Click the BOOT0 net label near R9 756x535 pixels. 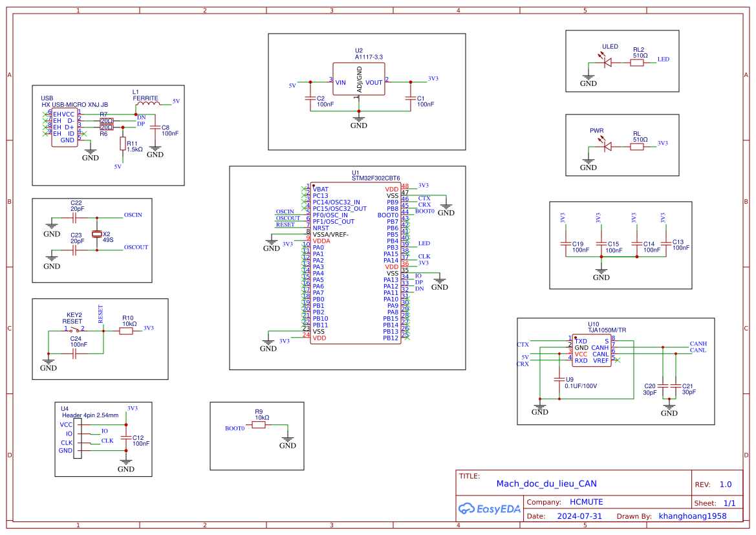[233, 427]
